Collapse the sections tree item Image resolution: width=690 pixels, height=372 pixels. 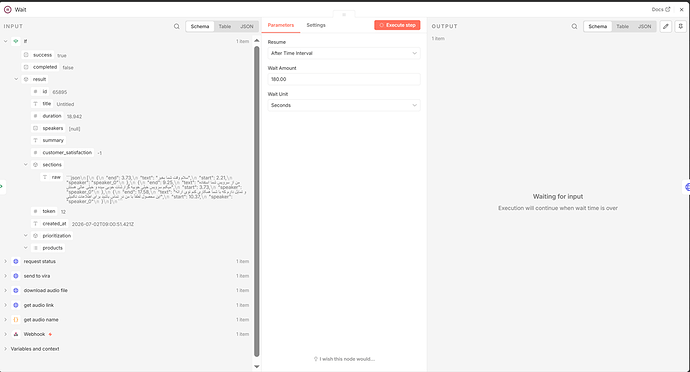pos(26,165)
